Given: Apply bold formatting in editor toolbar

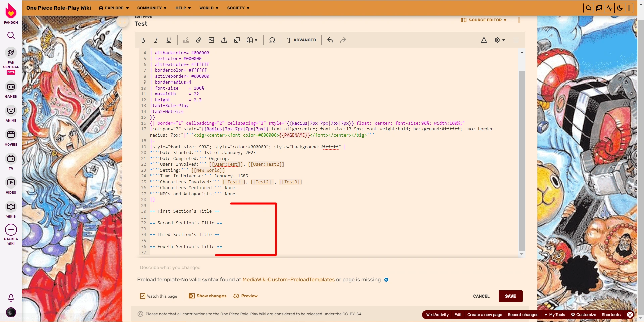Looking at the screenshot, I should tap(143, 40).
